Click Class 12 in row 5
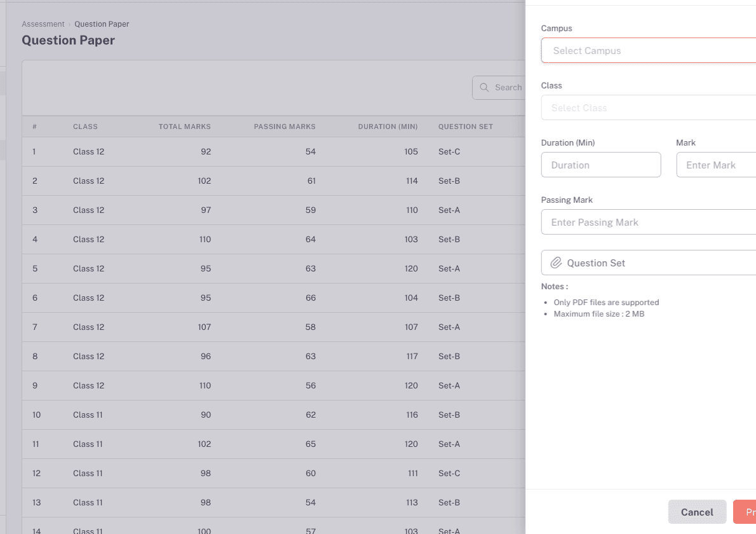Viewport: 756px width, 534px height. 89,269
